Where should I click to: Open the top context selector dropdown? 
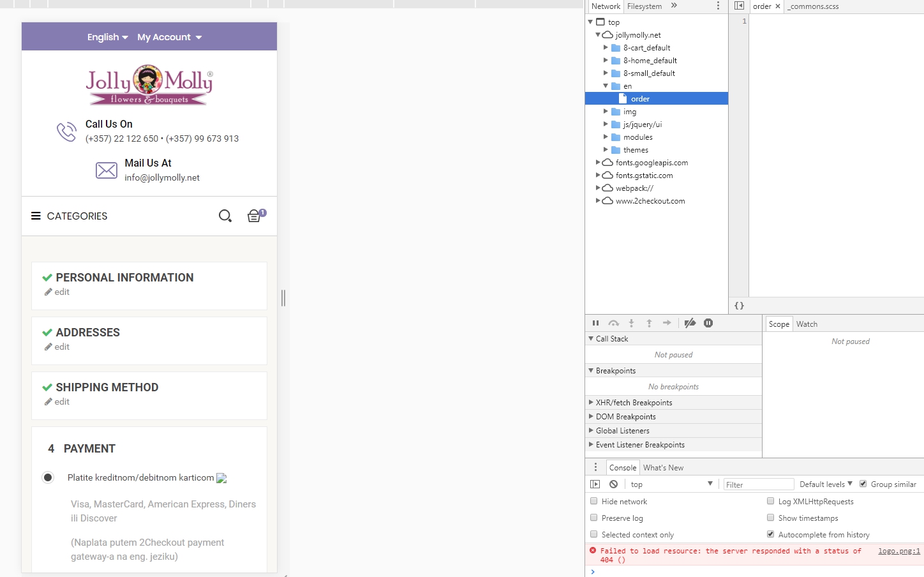[x=671, y=484]
